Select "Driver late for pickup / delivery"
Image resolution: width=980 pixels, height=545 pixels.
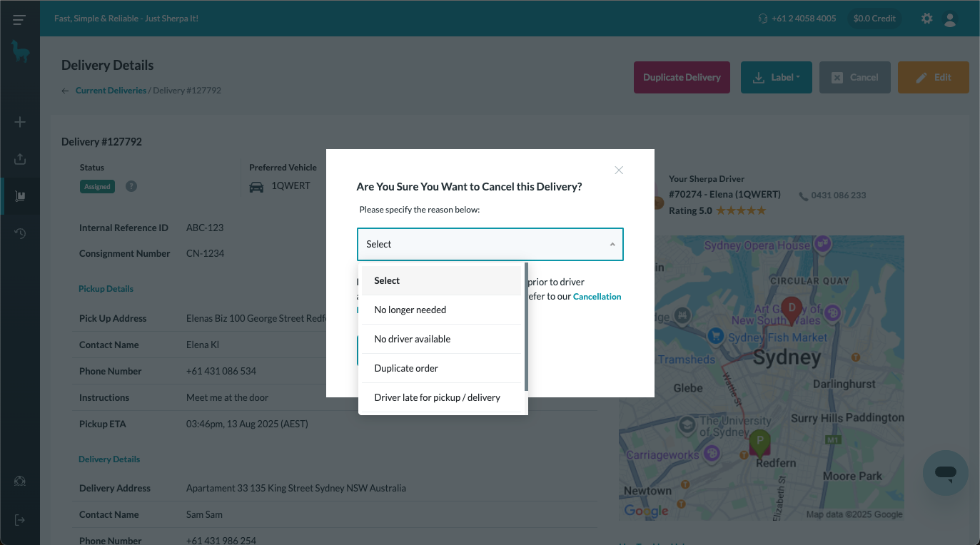(437, 397)
